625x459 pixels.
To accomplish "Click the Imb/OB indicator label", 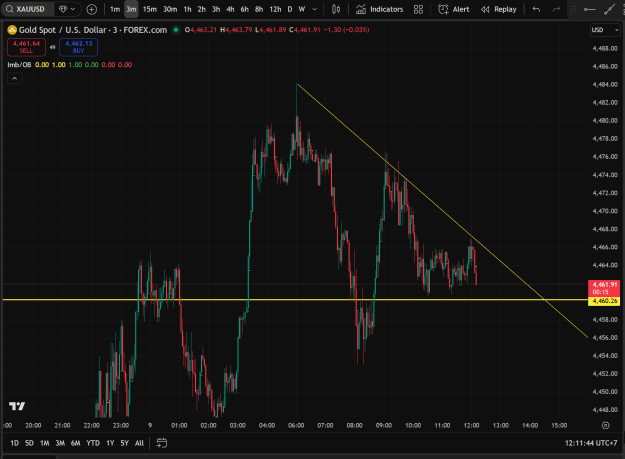I will 19,65.
